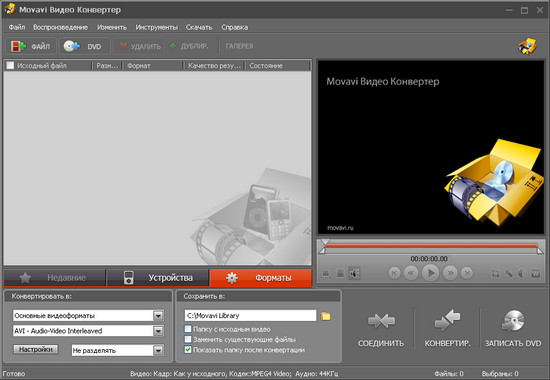Click the ДУБЛИР. duplicate toolbar button

click(x=189, y=46)
